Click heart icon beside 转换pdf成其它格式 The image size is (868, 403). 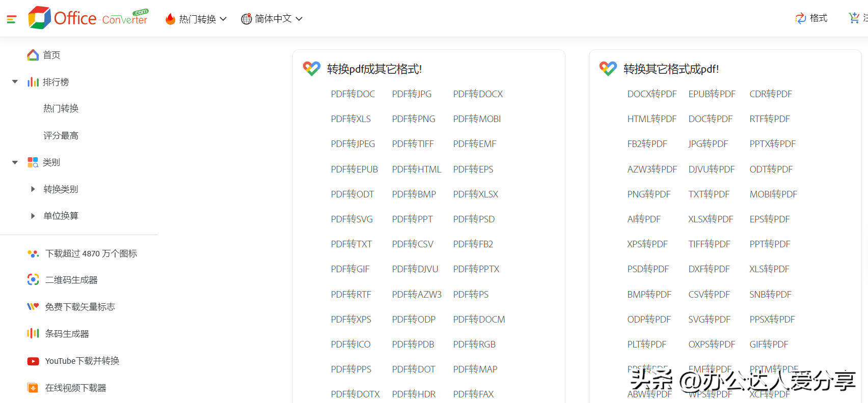(312, 68)
